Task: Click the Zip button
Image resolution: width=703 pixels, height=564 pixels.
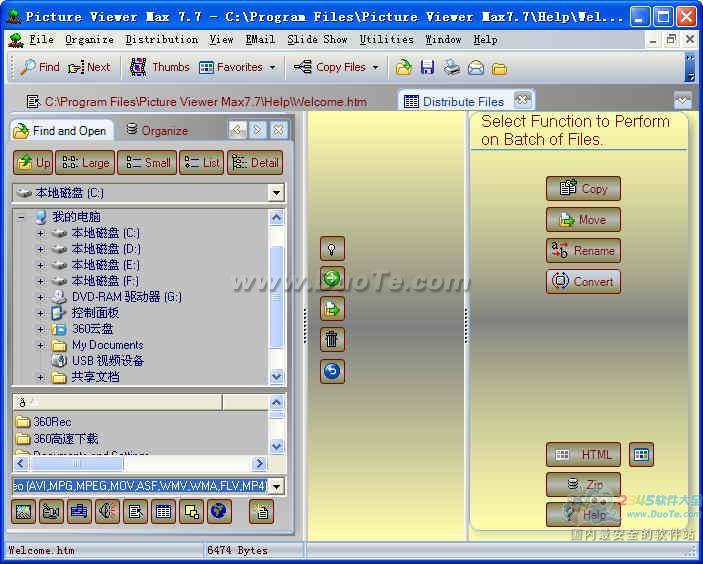Action: 583,485
